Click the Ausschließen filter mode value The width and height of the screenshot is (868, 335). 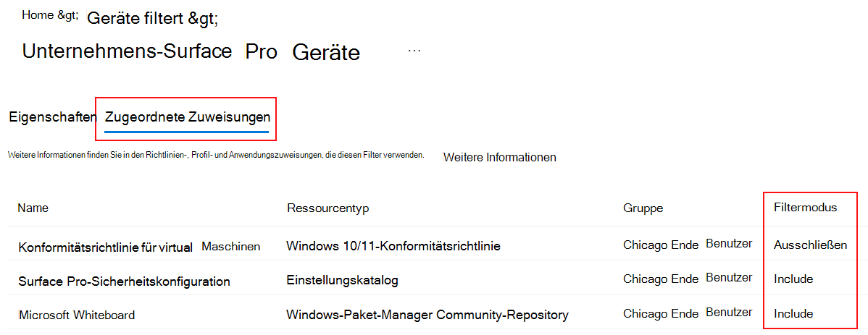pyautogui.click(x=811, y=245)
